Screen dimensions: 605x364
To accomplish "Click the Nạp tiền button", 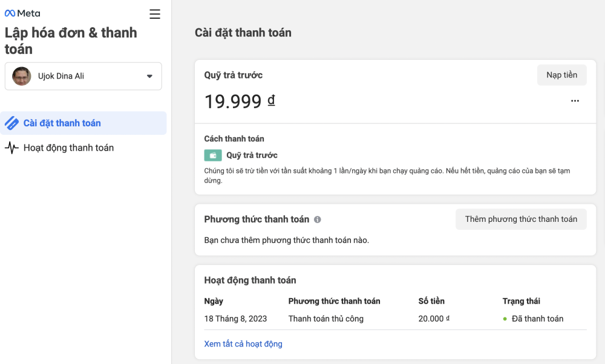I will (x=562, y=75).
